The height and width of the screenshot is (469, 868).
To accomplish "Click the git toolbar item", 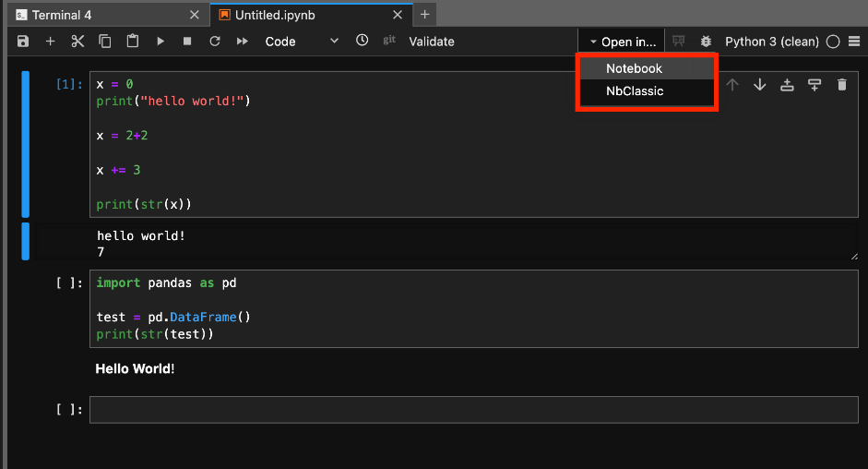I will 389,40.
